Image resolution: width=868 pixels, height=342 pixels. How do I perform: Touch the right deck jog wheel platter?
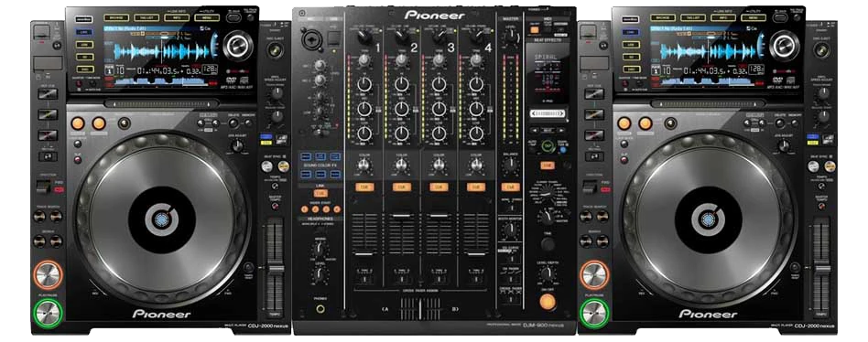tap(709, 219)
